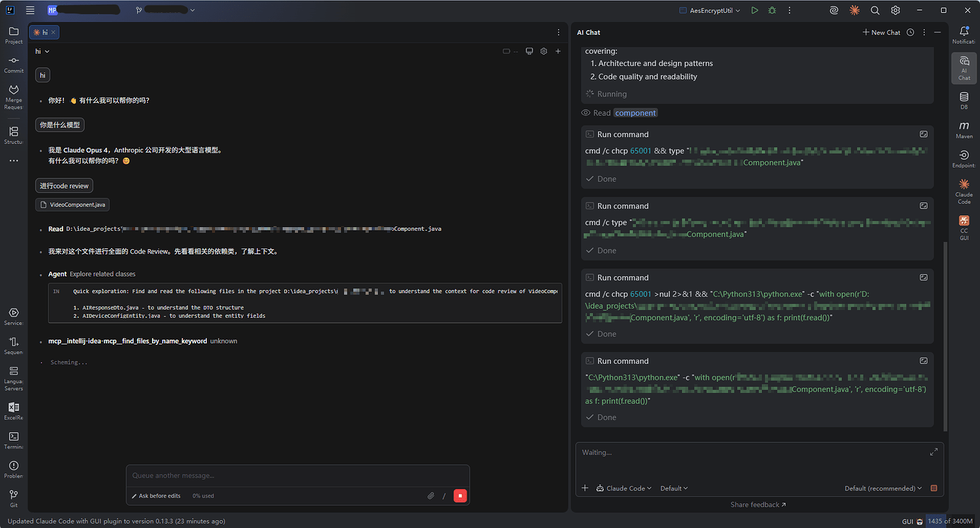Open settings gear in the Claude chat panel

pyautogui.click(x=544, y=51)
